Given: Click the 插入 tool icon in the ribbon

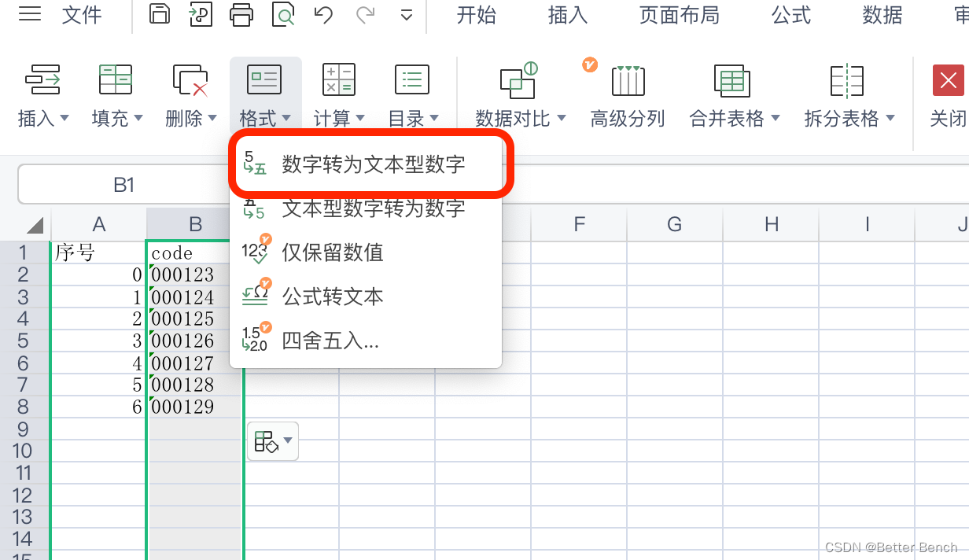Looking at the screenshot, I should pos(43,79).
